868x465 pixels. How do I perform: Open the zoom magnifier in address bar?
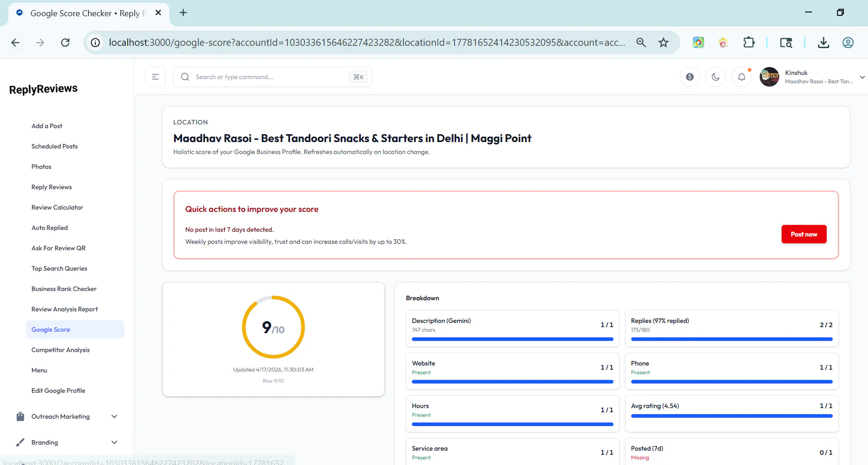click(x=641, y=43)
